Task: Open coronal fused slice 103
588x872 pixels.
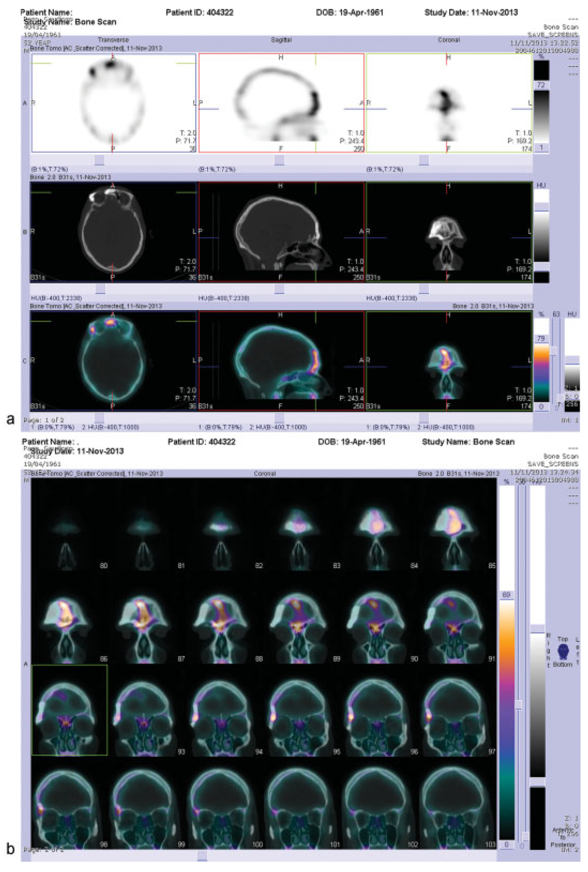Action: [x=458, y=803]
